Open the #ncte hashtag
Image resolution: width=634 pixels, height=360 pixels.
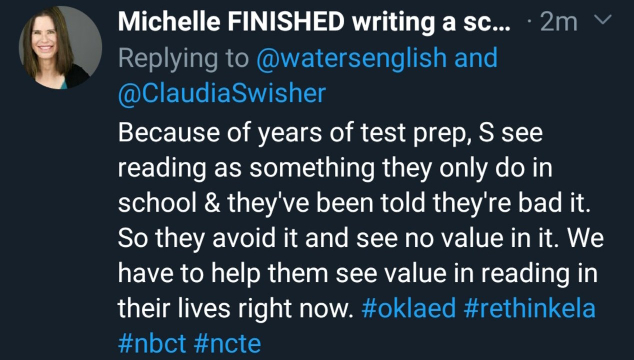click(227, 343)
